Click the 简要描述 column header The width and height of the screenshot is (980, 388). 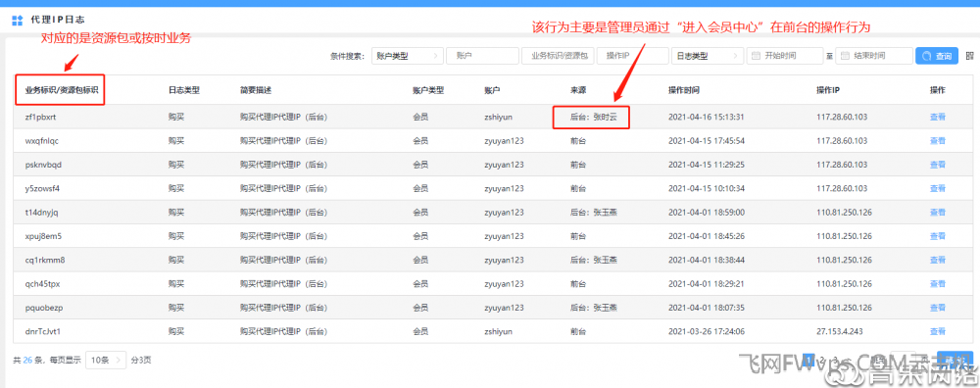255,90
